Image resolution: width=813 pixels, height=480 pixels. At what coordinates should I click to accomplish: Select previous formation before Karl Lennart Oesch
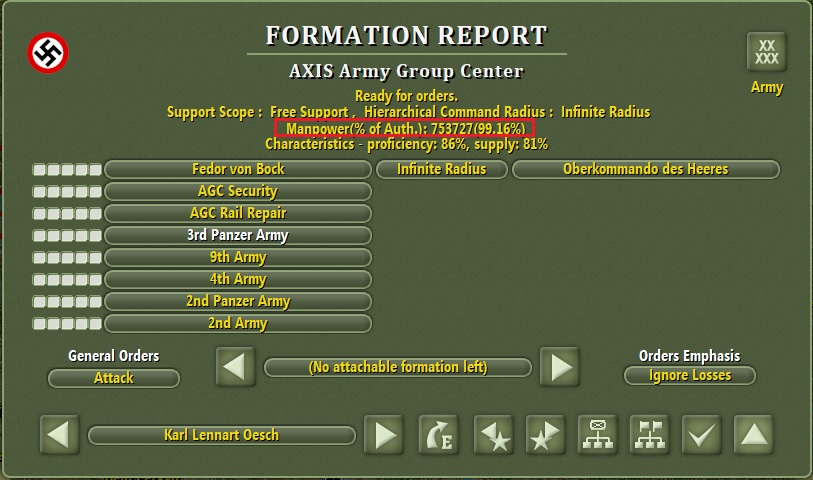tap(60, 434)
